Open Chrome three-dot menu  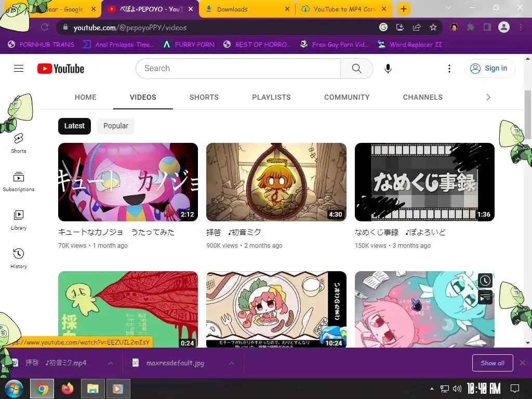pos(521,27)
